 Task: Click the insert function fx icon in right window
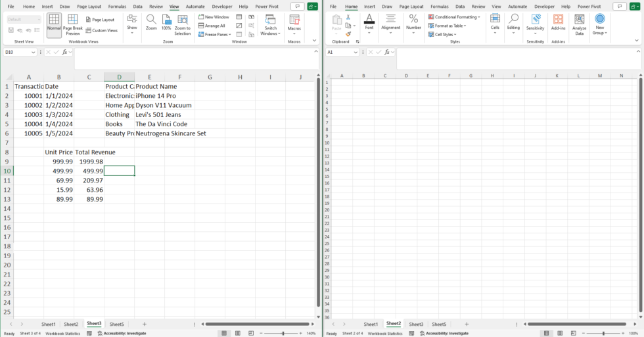pos(387,52)
